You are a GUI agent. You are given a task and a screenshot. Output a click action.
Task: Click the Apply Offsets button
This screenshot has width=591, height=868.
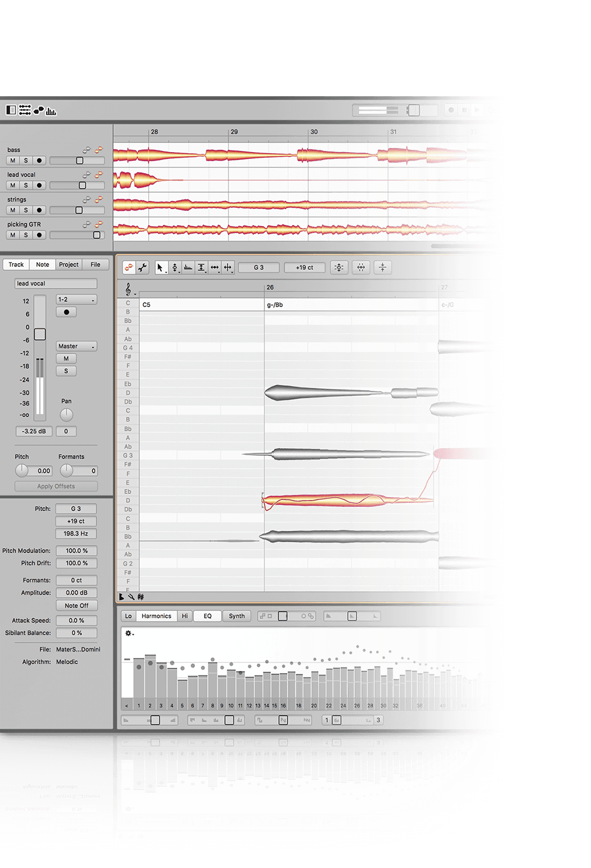coord(56,486)
